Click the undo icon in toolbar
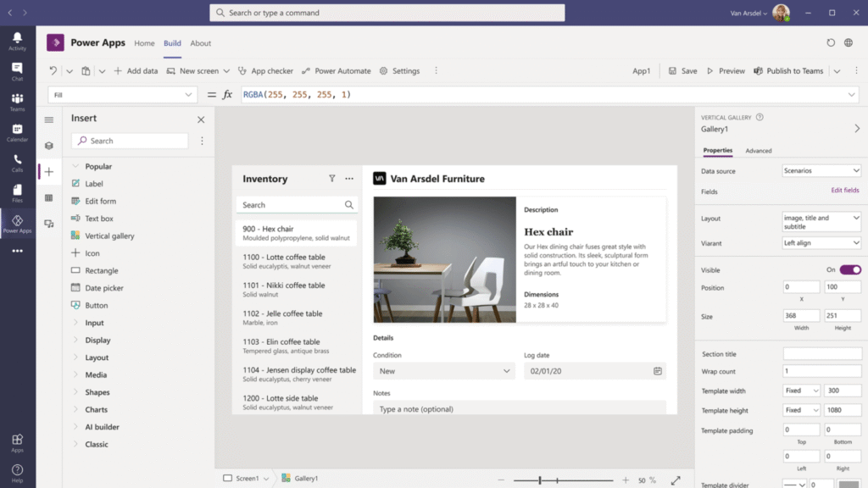The height and width of the screenshot is (488, 868). pos(53,71)
